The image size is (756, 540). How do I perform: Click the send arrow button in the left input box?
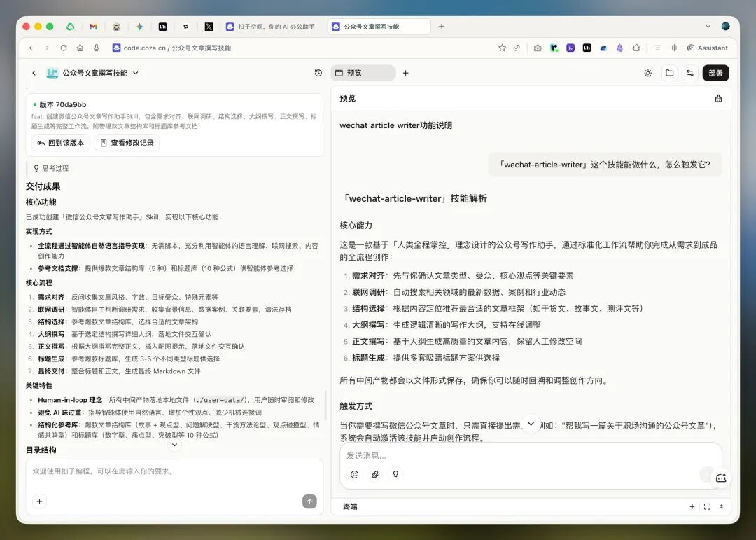click(x=309, y=501)
